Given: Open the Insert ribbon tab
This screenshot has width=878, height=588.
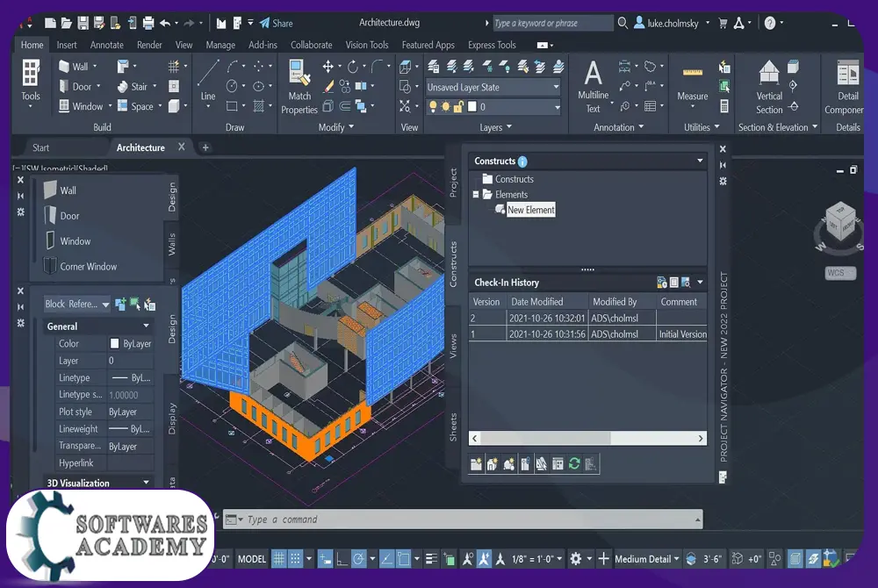Looking at the screenshot, I should pos(67,45).
